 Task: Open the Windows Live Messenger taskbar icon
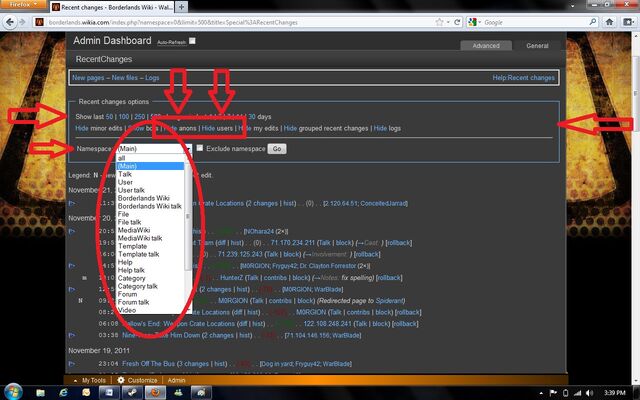coord(178,393)
